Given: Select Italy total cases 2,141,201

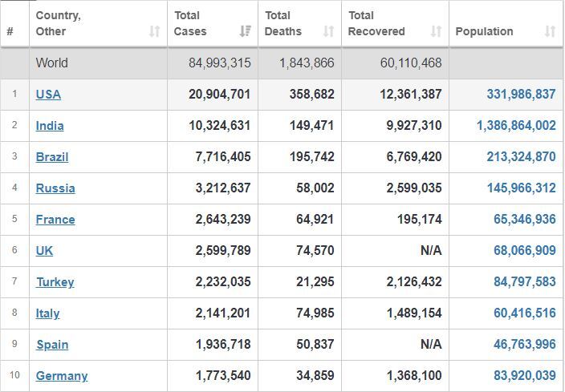Looking at the screenshot, I should (x=223, y=313).
